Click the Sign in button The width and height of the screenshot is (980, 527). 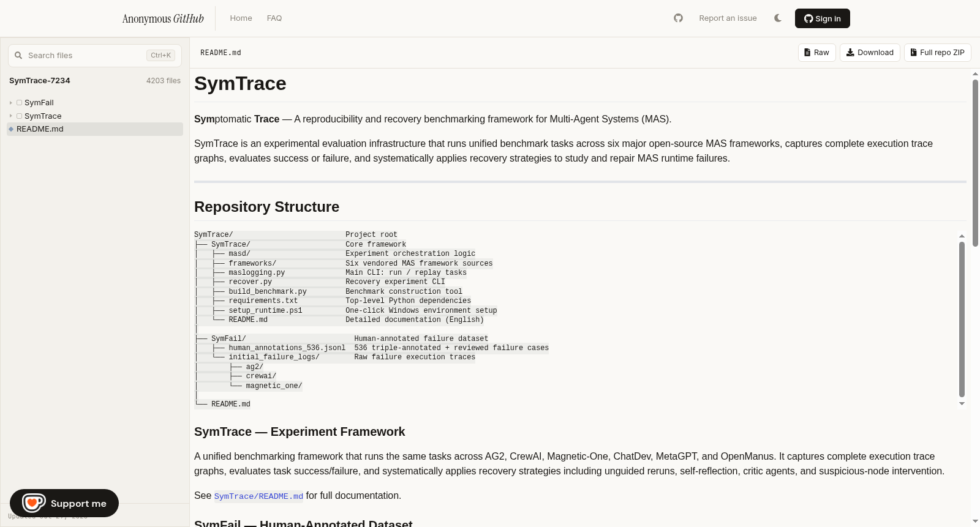[823, 18]
